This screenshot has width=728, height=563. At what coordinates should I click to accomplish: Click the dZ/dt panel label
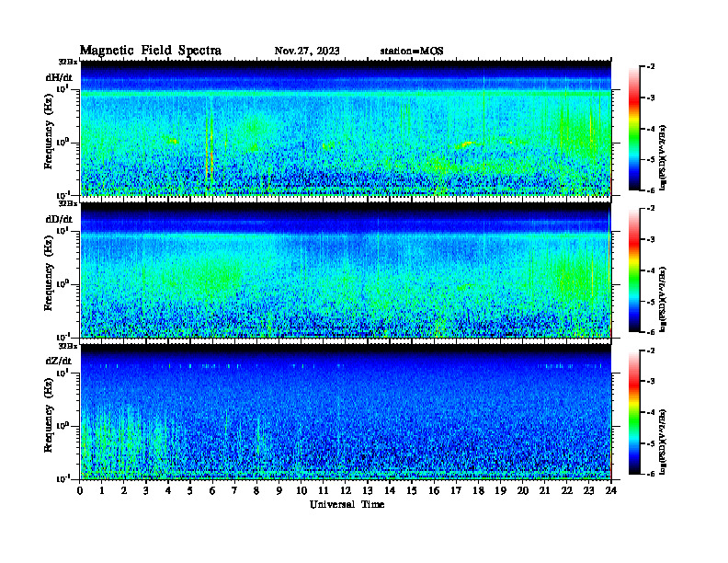point(59,361)
